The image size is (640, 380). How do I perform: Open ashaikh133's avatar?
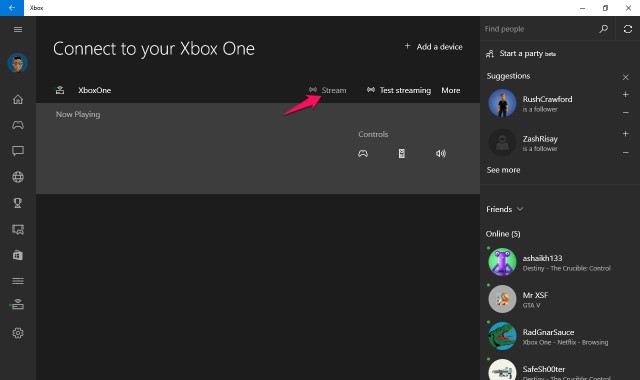[502, 262]
